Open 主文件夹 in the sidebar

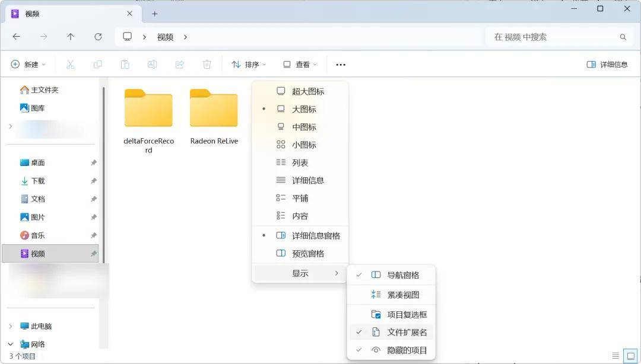[39, 90]
